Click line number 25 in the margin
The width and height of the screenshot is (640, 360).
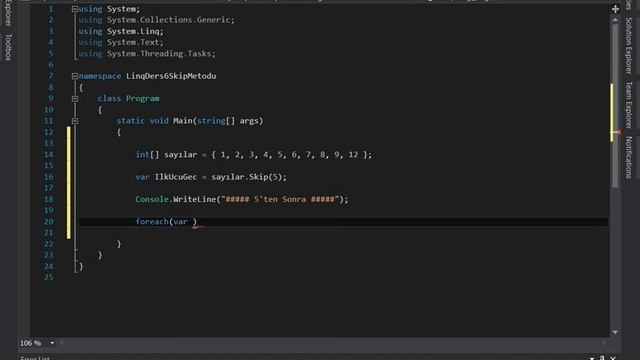click(x=49, y=278)
